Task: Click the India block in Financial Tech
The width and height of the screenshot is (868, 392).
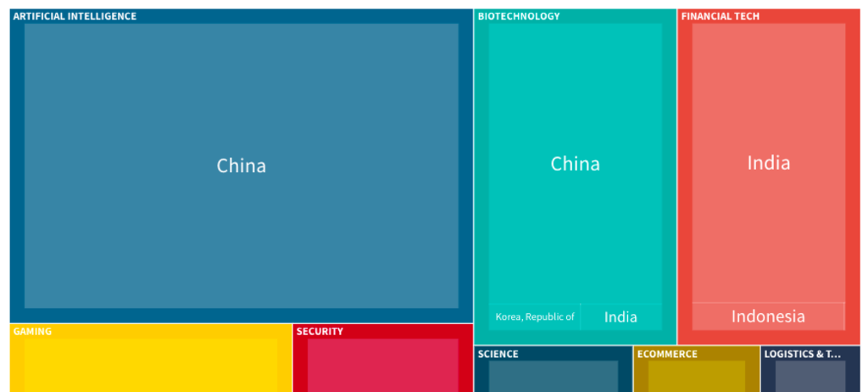Action: (768, 163)
